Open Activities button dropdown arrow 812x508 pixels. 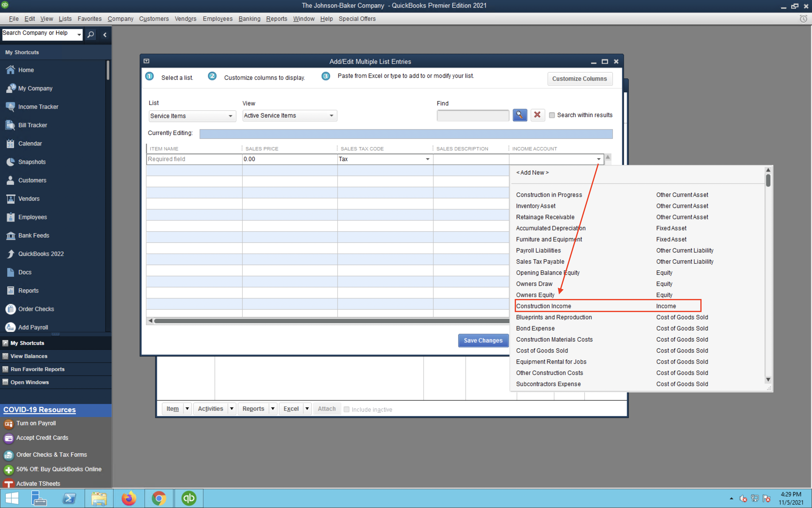pyautogui.click(x=232, y=409)
